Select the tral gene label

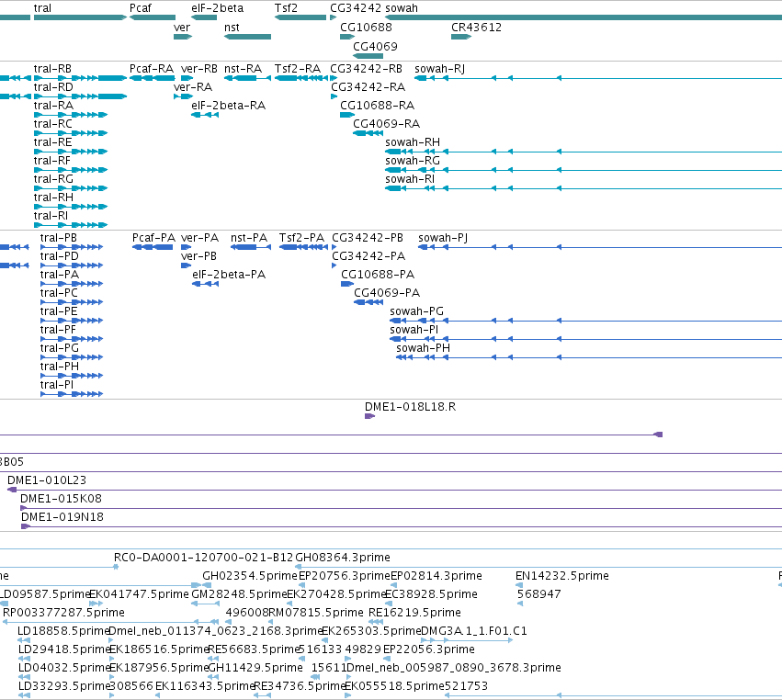tap(42, 8)
